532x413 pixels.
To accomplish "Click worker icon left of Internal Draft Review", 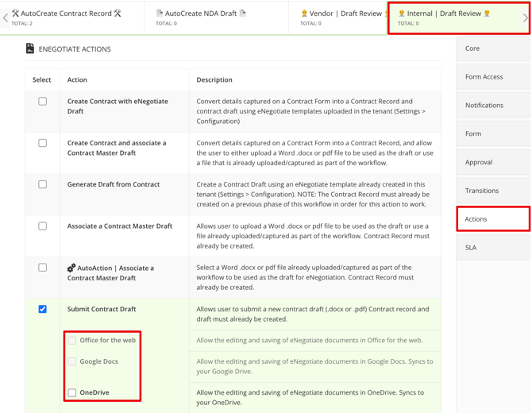I will click(402, 14).
